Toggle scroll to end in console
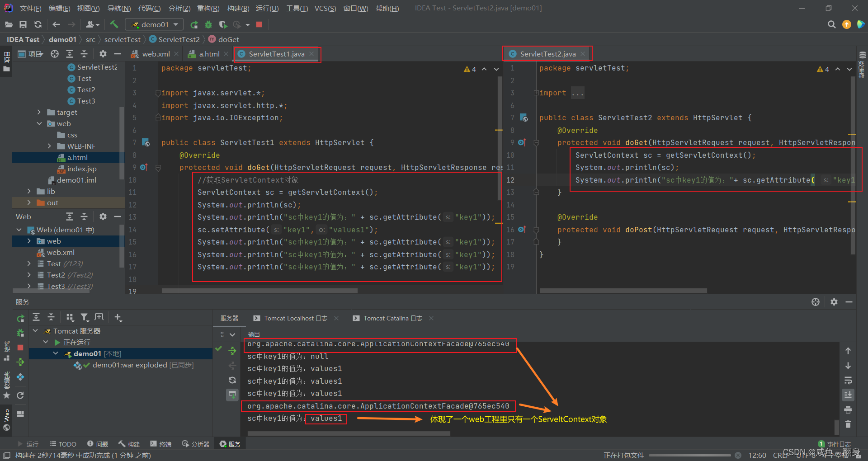The image size is (868, 461). (x=848, y=395)
